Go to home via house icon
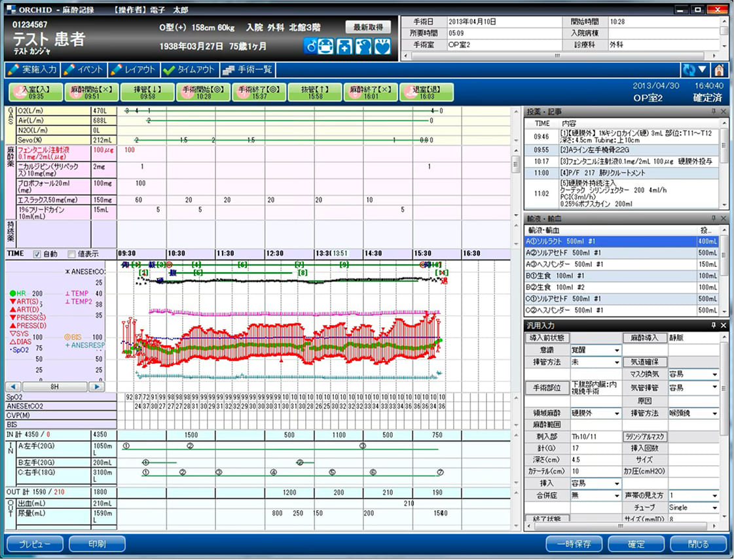 (719, 70)
